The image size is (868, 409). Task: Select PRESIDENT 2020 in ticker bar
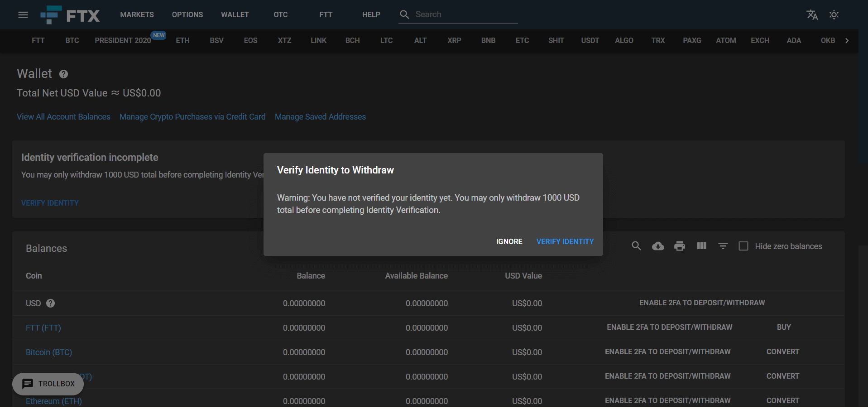pos(123,41)
